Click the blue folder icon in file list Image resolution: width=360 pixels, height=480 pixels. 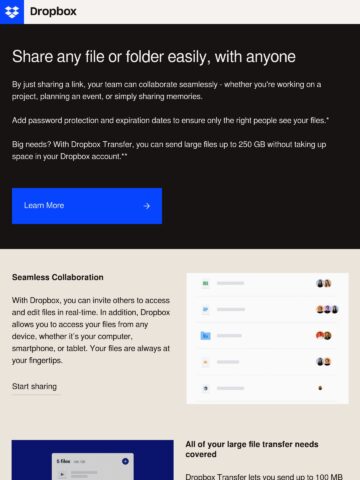(x=205, y=336)
